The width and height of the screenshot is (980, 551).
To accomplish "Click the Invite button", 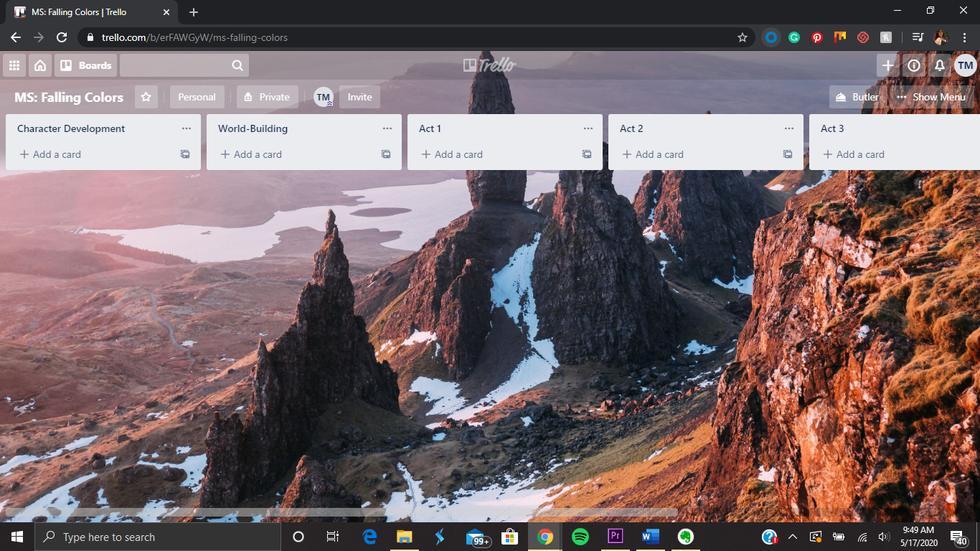I will click(x=359, y=97).
